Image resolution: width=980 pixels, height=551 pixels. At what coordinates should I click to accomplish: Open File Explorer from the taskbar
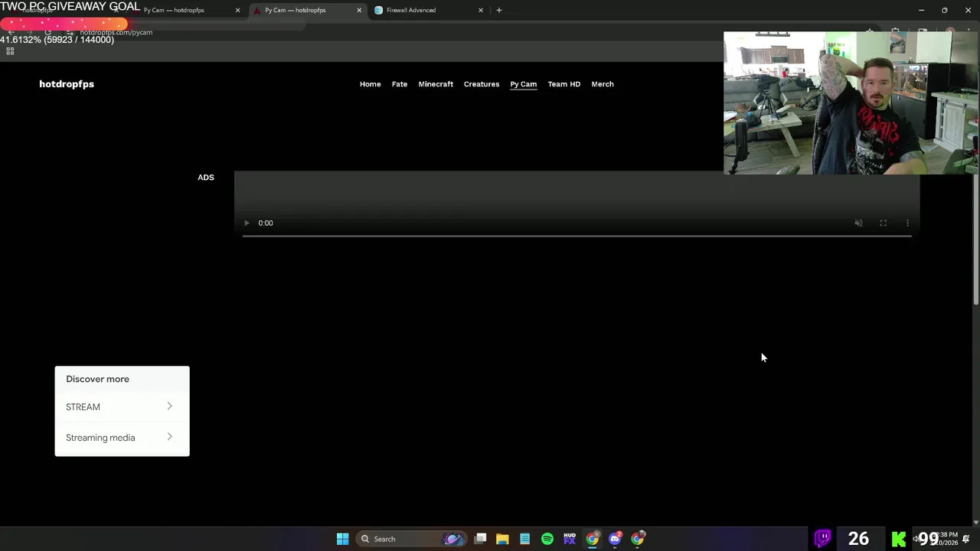(502, 539)
